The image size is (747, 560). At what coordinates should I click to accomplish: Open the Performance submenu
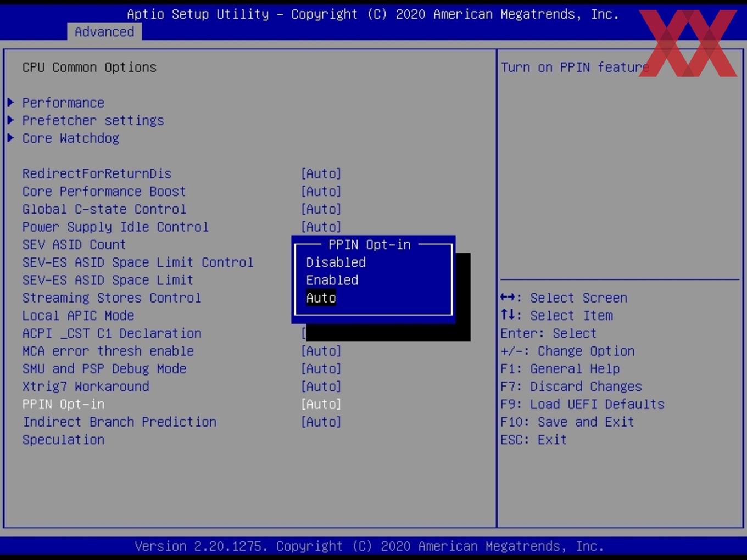click(x=63, y=103)
